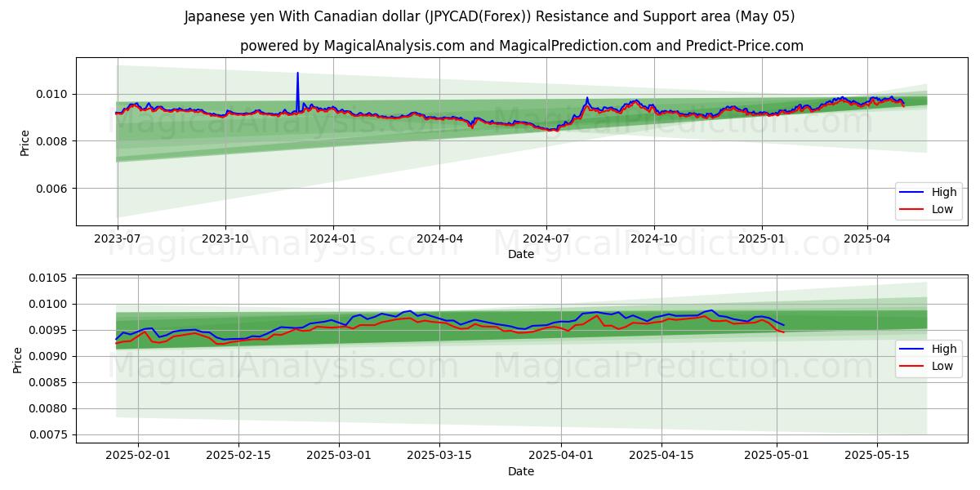
Task: Click the 2025-04-01 tick label
Action: tap(562, 456)
